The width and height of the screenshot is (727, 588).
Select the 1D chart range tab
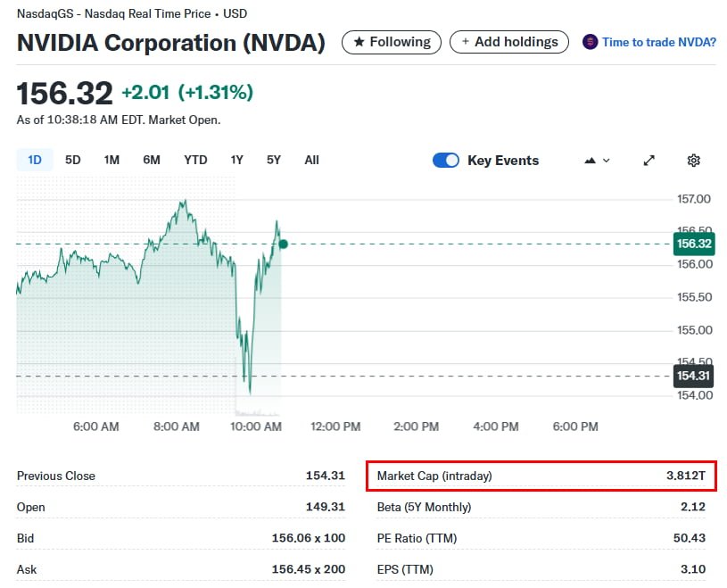pos(35,160)
